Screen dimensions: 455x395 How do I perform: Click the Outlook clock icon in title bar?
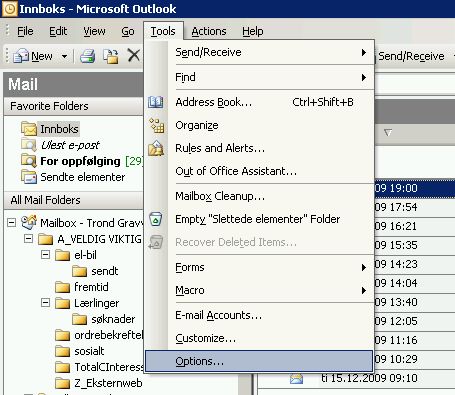tap(10, 9)
